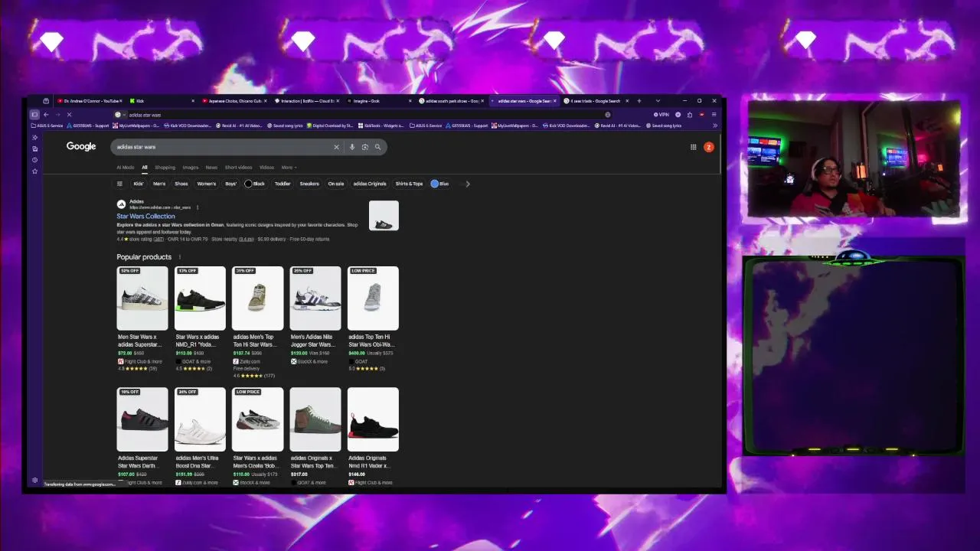Open Men's Adidas Nite Jogger Star Wars product

[x=315, y=315]
